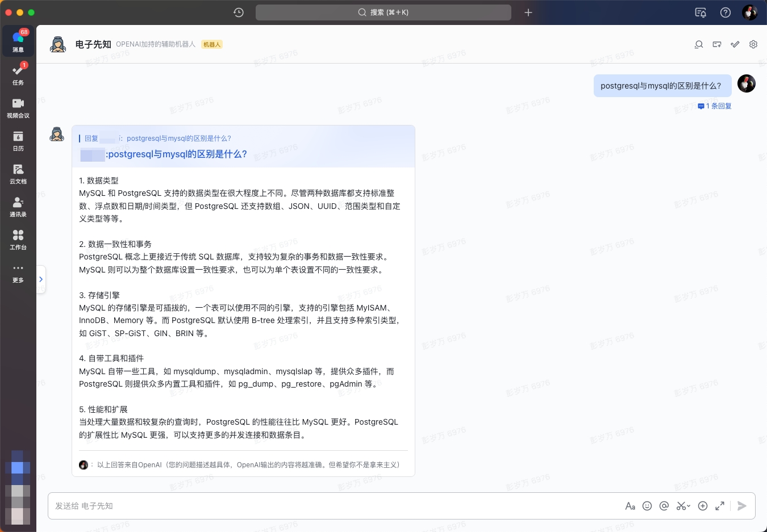Click the bot avatar beside the answer
767x532 pixels.
[x=57, y=134]
